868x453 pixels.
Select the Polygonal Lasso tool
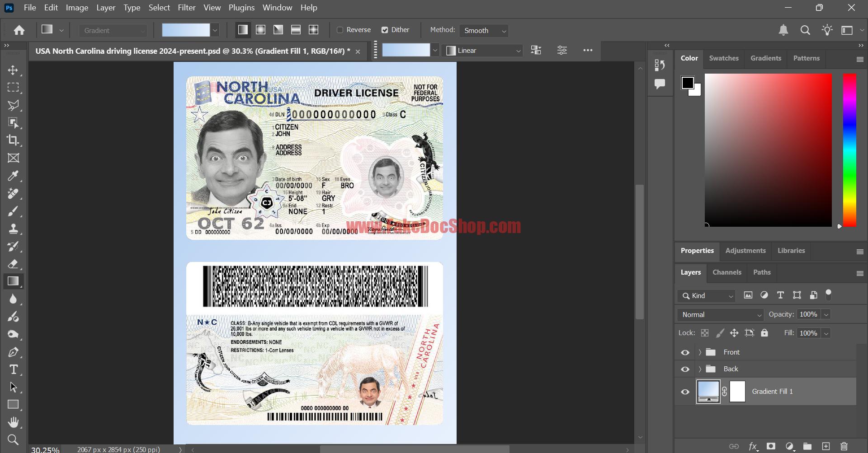point(13,105)
